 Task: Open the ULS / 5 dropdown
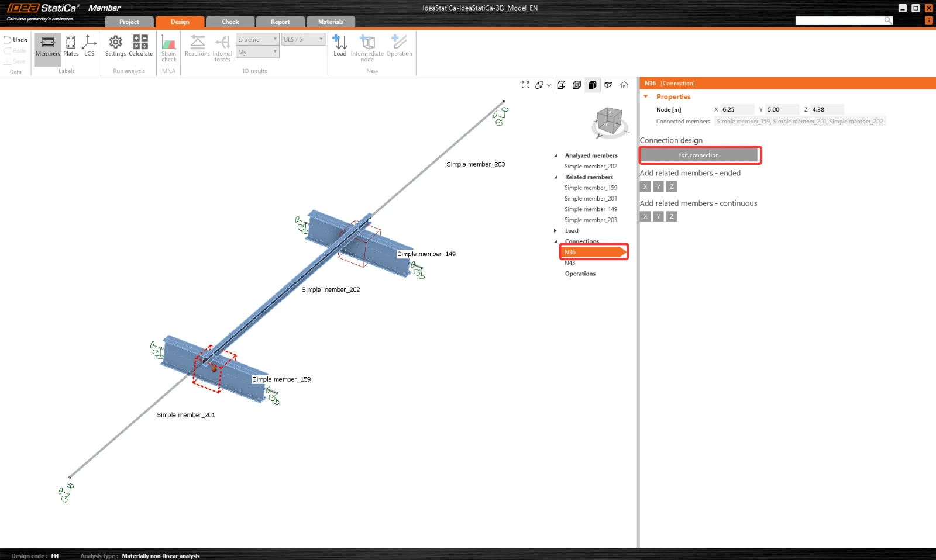click(303, 39)
